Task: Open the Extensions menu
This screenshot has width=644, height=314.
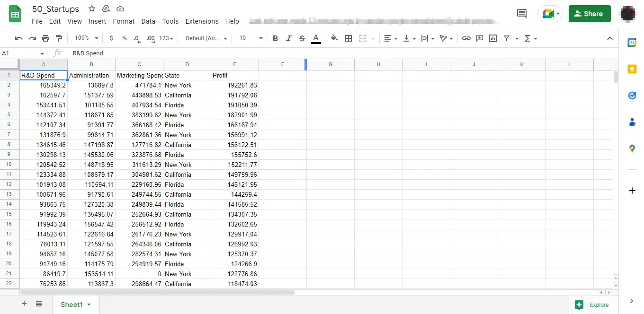Action: 202,21
